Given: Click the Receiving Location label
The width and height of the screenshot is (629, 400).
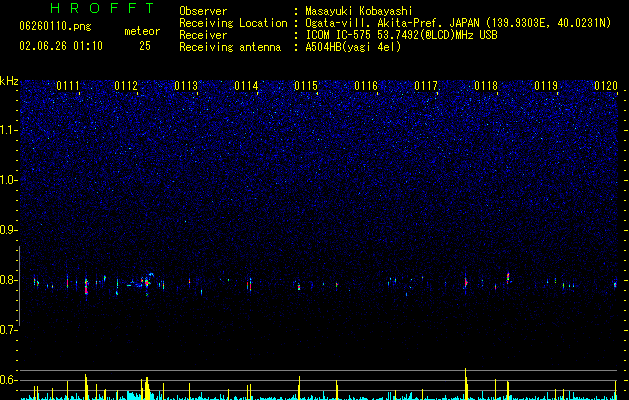Looking at the screenshot, I should (x=233, y=23).
